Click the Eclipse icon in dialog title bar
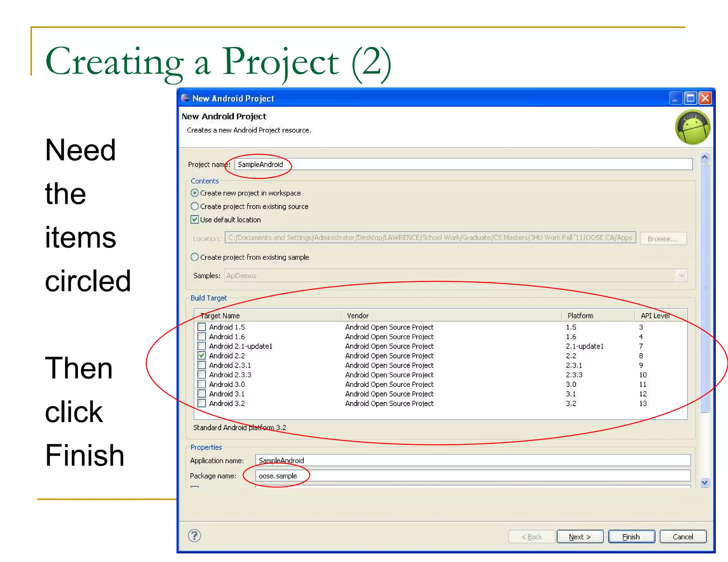 [x=185, y=98]
